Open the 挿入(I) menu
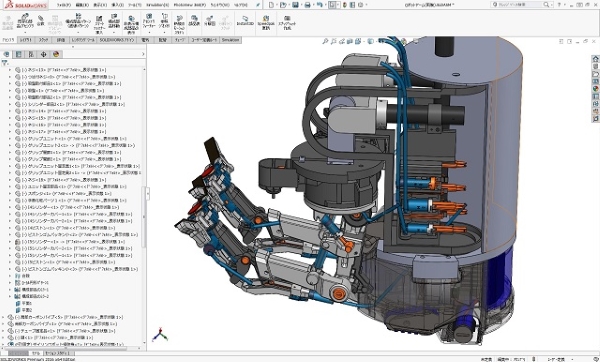This screenshot has height=362, width=600. (117, 5)
